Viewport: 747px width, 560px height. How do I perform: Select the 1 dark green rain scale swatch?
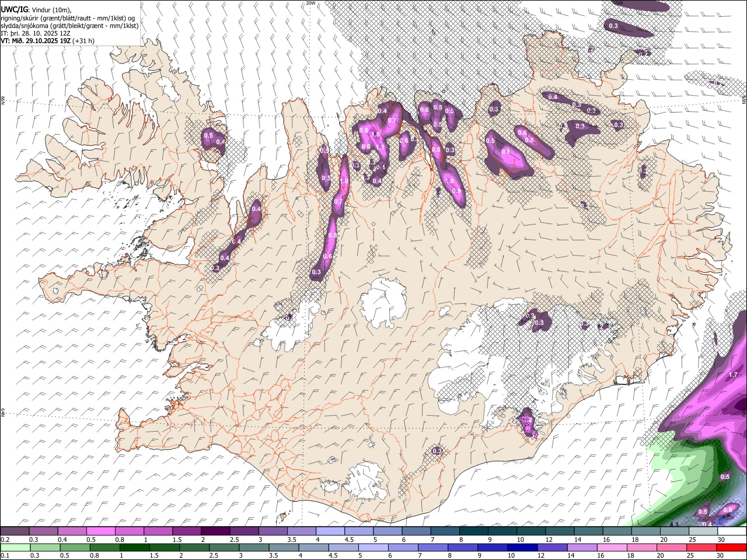[x=134, y=548]
